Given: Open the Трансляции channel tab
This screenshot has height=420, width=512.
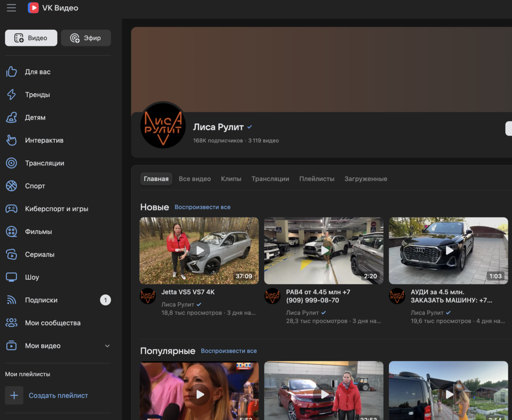Looking at the screenshot, I should (270, 179).
